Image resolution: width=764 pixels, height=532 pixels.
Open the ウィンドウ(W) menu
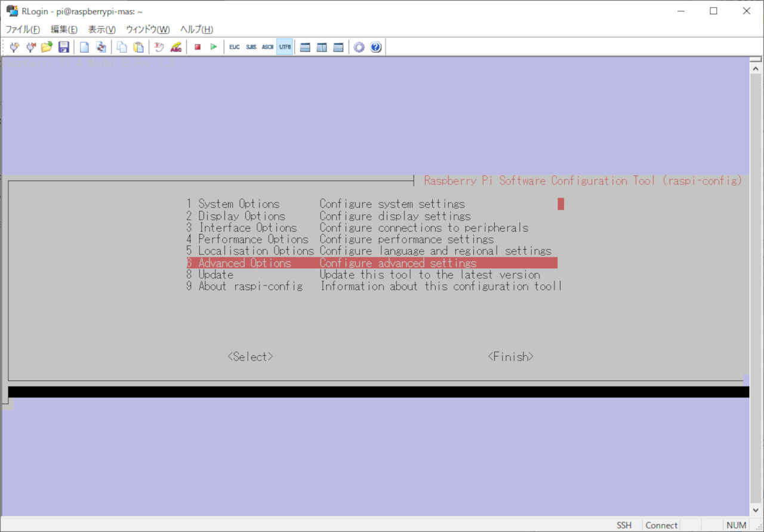point(147,29)
